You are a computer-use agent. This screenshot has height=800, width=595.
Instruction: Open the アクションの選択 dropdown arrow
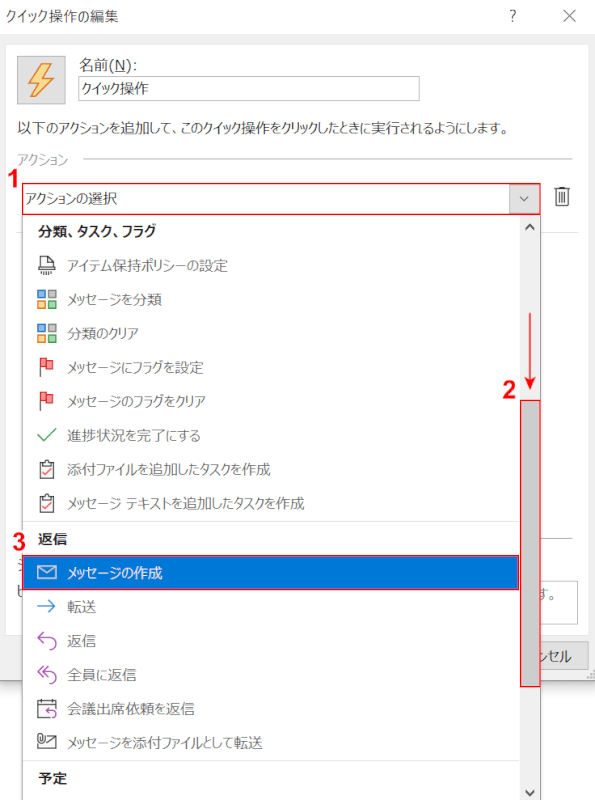click(524, 198)
